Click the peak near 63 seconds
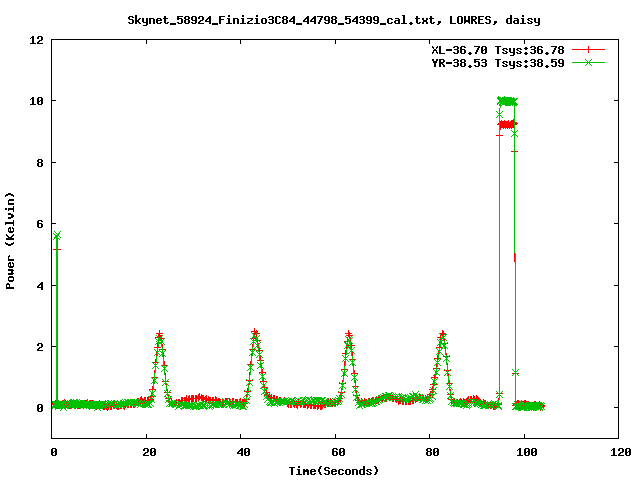This screenshot has width=640, height=480. point(349,336)
